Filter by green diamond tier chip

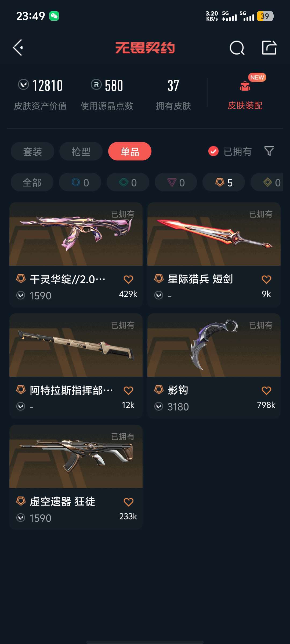128,182
